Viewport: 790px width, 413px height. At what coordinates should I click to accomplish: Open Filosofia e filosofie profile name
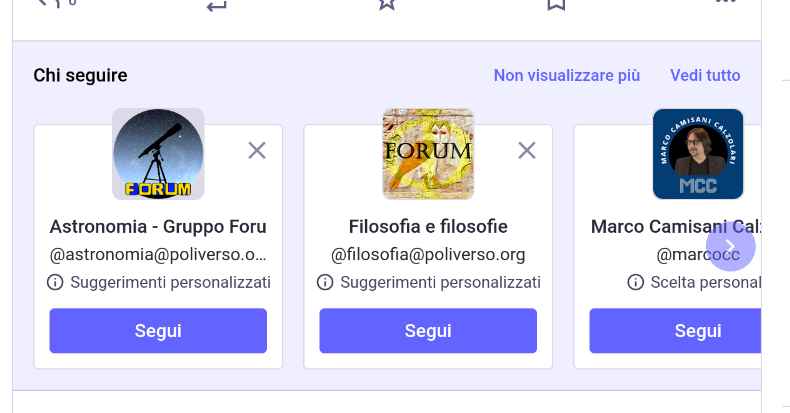(428, 227)
